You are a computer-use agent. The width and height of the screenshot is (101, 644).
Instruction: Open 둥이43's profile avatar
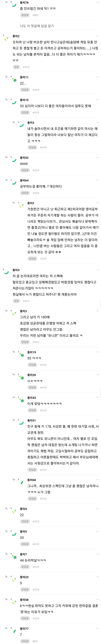21,400
